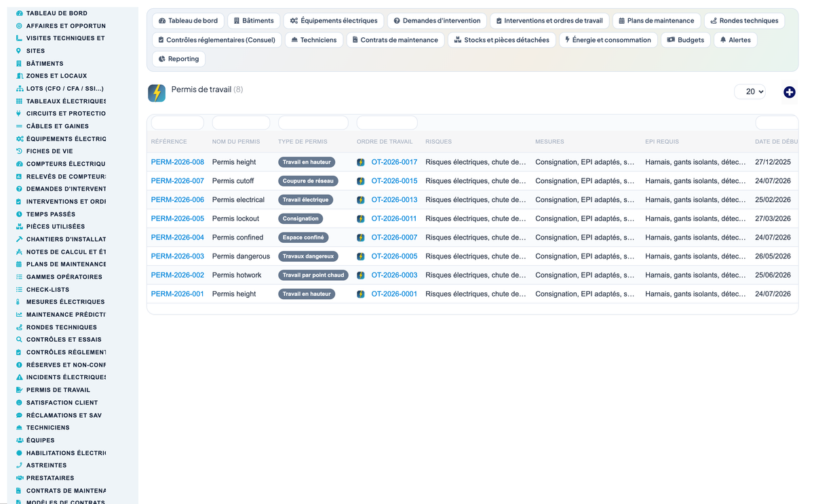
Task: Select Gammes opératoires in sidebar
Action: [x=64, y=277]
